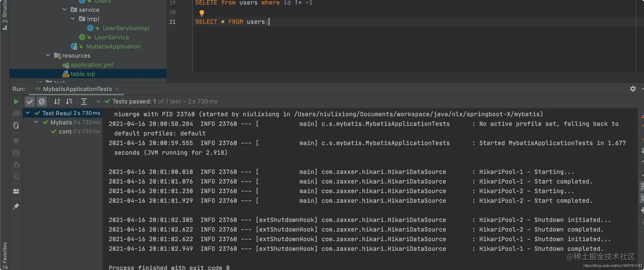Select the MybatisApplicationTests run tab
The image size is (644, 270).
click(77, 89)
